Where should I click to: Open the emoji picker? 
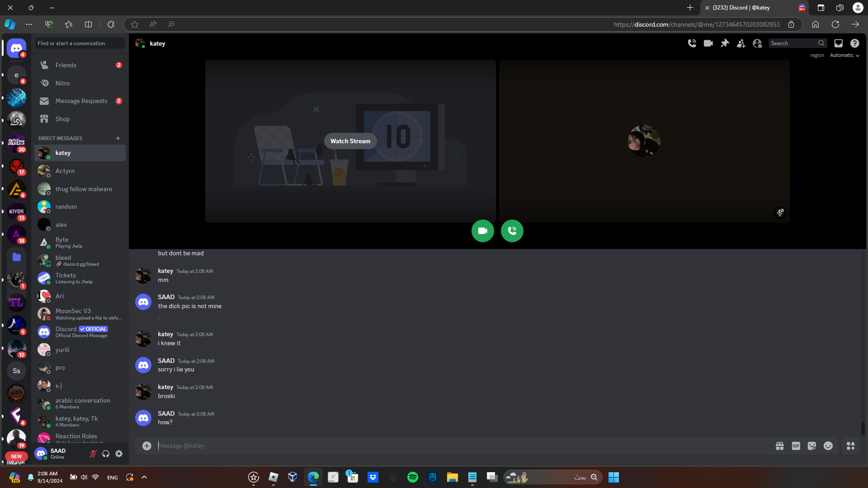click(828, 446)
